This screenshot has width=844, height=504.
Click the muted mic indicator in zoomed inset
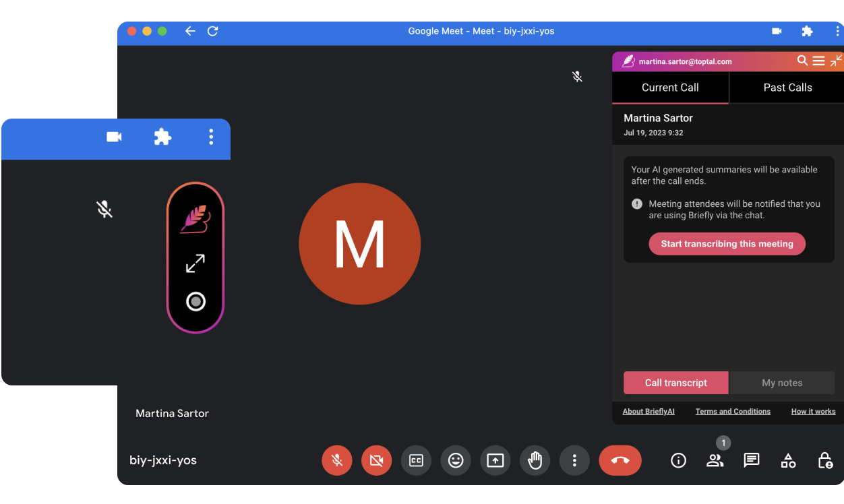[x=104, y=210]
